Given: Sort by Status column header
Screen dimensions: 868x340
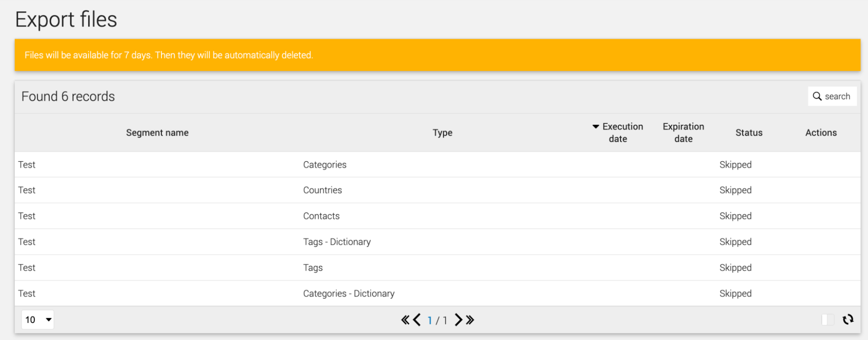Looking at the screenshot, I should 749,133.
